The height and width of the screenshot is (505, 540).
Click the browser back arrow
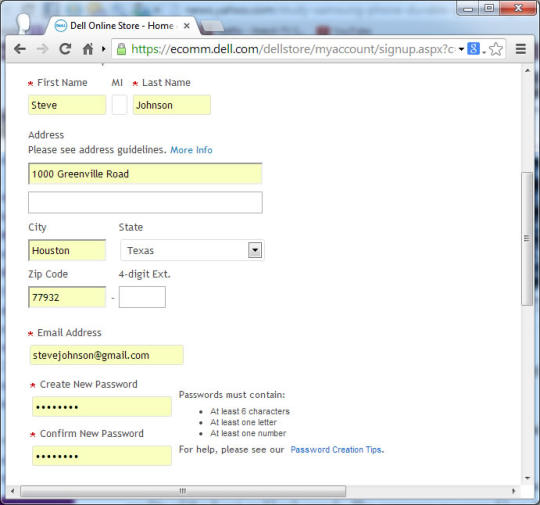(x=20, y=49)
